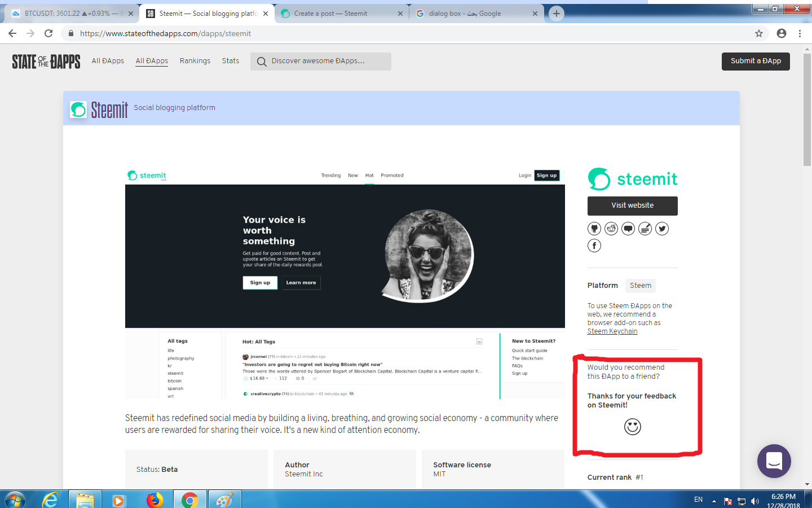Click the browser address bar URL
812x508 pixels.
165,33
